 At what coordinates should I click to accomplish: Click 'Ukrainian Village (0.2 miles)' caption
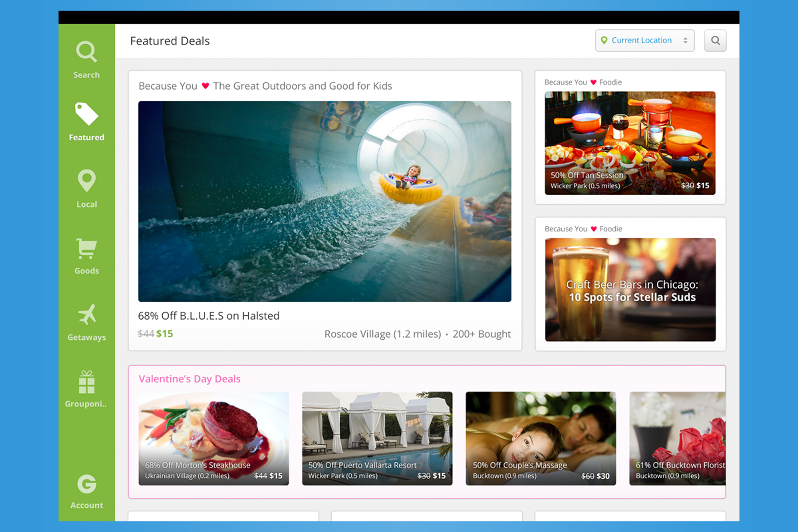pyautogui.click(x=187, y=476)
